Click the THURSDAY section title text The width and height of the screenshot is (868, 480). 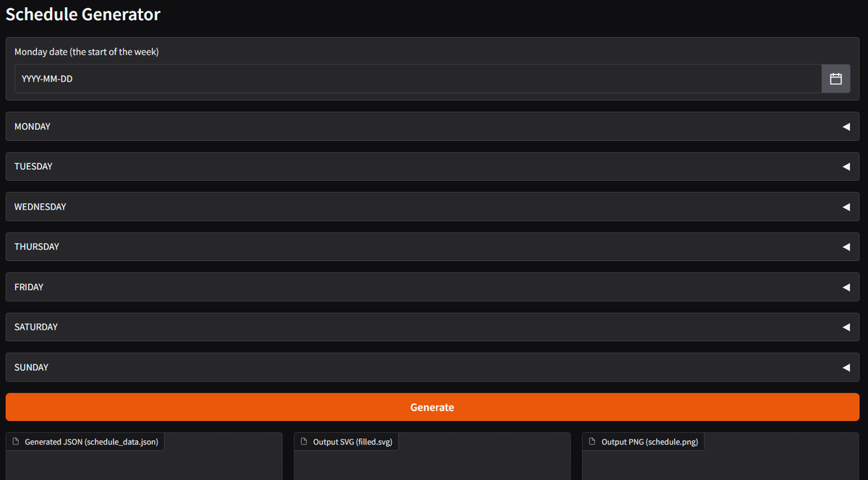[x=37, y=247]
